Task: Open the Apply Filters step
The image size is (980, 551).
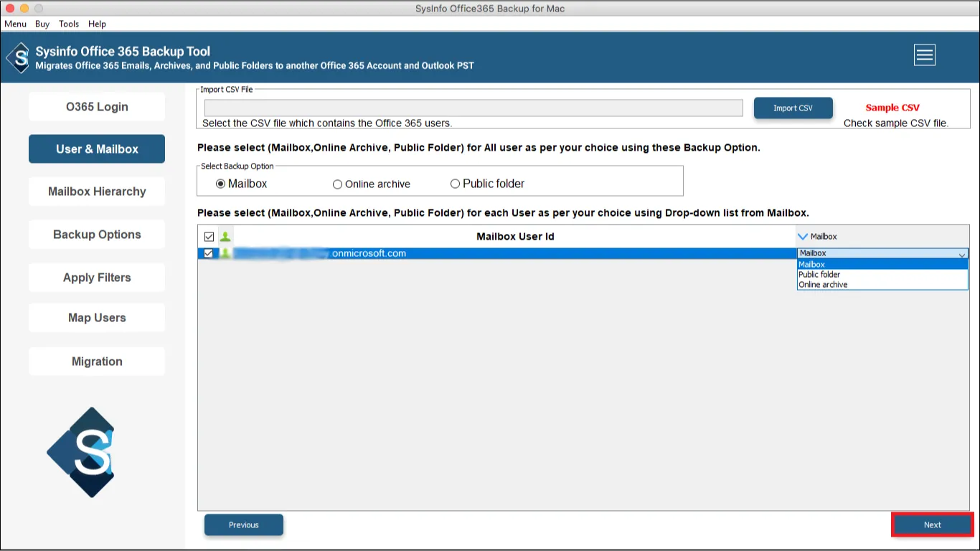Action: 97,278
